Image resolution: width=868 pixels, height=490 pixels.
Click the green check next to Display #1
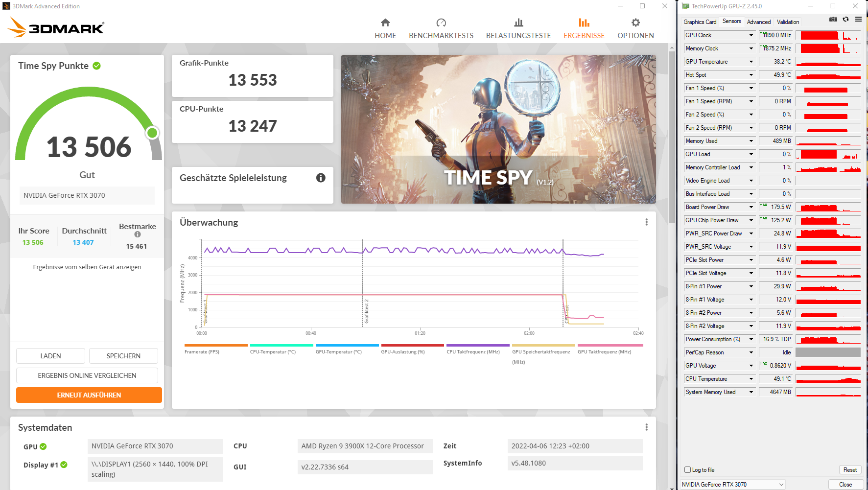(64, 465)
